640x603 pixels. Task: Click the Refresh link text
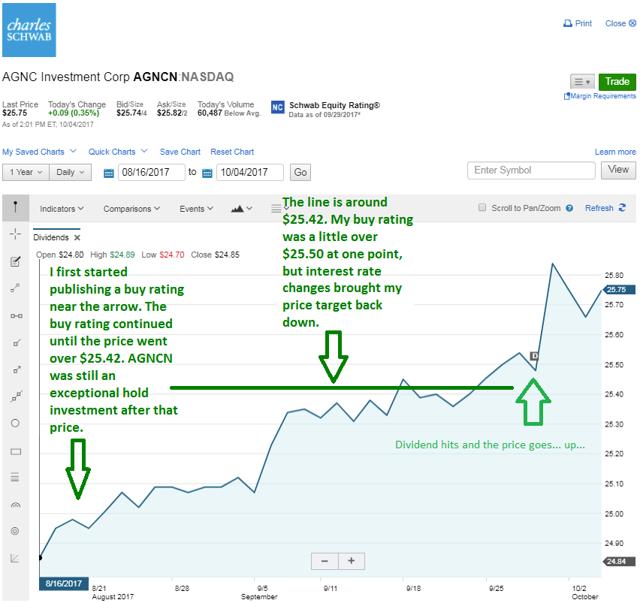599,208
